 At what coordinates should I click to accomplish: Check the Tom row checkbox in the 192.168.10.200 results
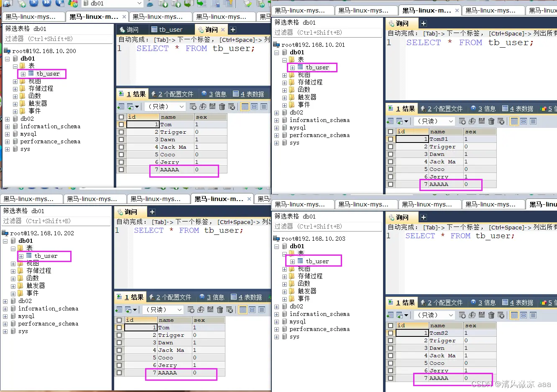(121, 125)
